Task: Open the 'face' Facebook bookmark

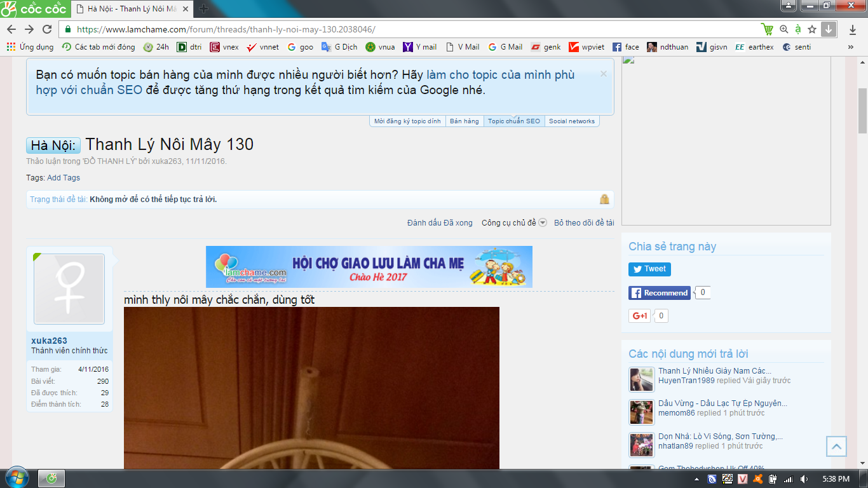Action: [626, 47]
